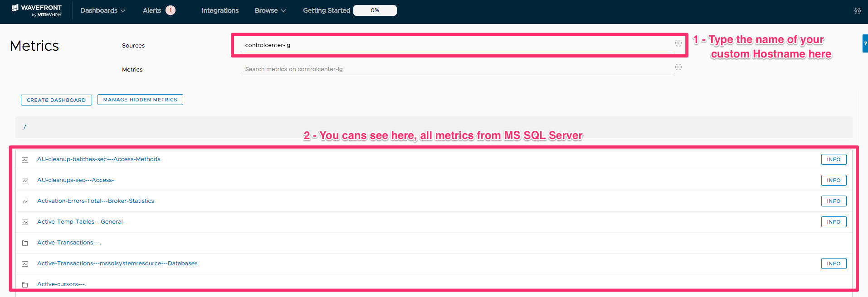Viewport: 868px width, 297px height.
Task: Click folder icon beside Active-cursors entry
Action: [x=25, y=285]
